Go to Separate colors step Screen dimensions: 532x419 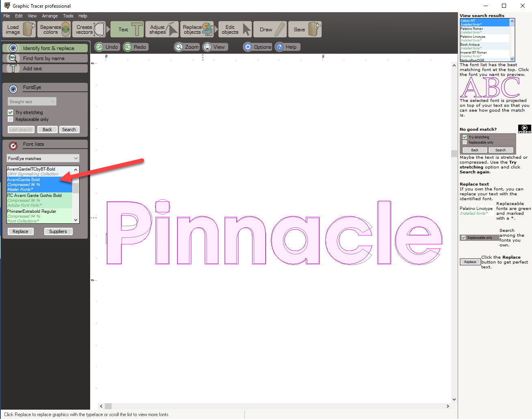click(x=55, y=29)
